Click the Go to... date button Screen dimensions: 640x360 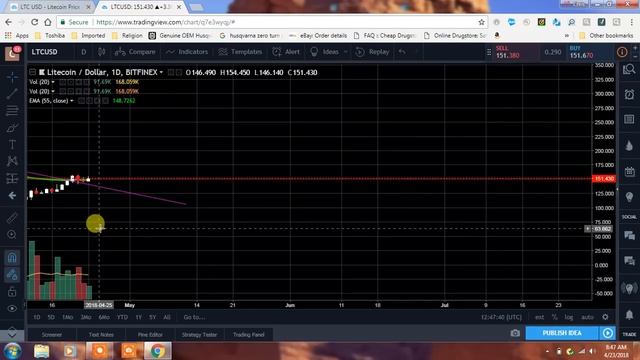[194, 317]
